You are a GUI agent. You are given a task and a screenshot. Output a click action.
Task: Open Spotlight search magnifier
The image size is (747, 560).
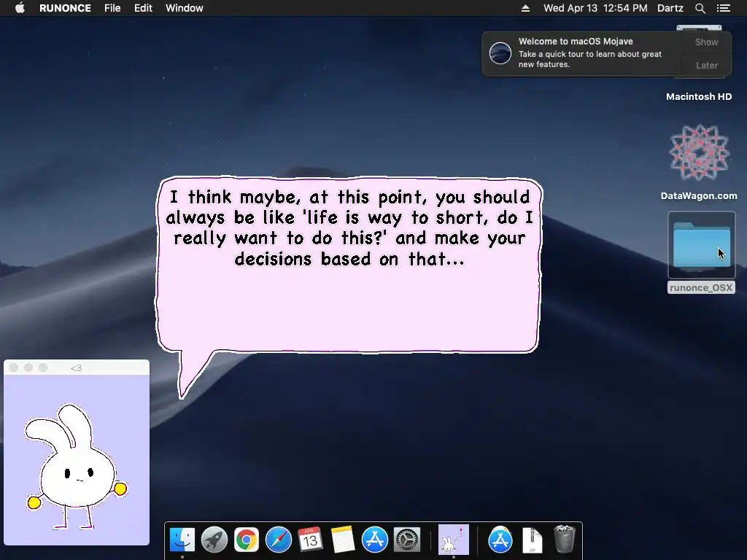coord(700,8)
